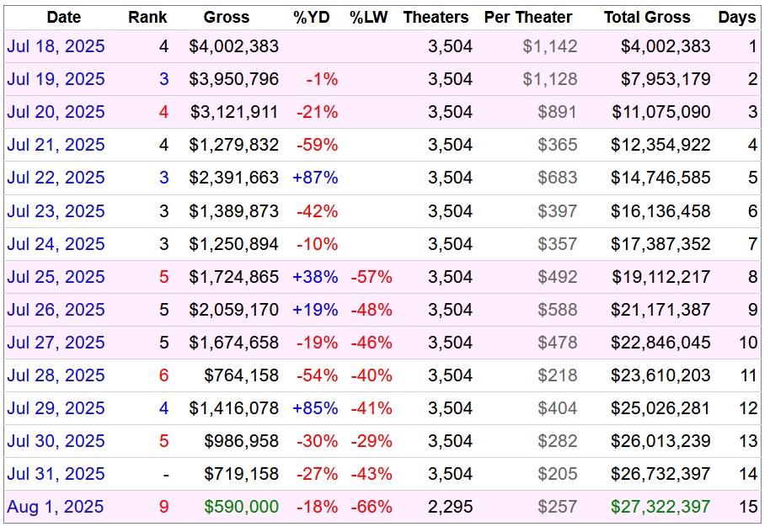Select the green $27,322,397 total gross

coord(661,508)
